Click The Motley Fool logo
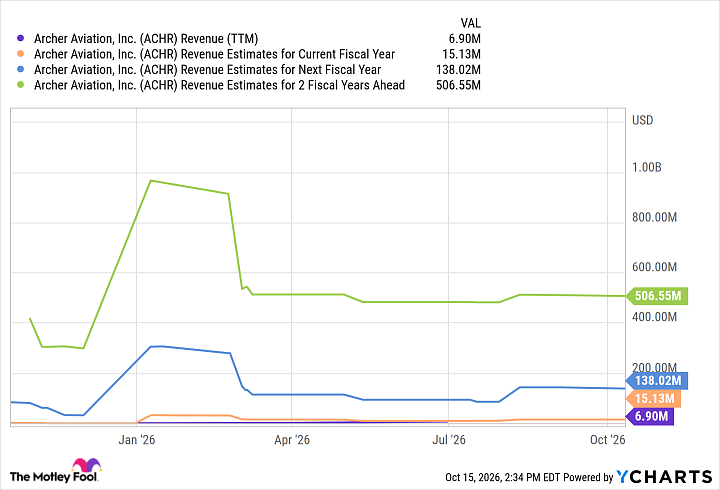The image size is (720, 490). [x=55, y=471]
